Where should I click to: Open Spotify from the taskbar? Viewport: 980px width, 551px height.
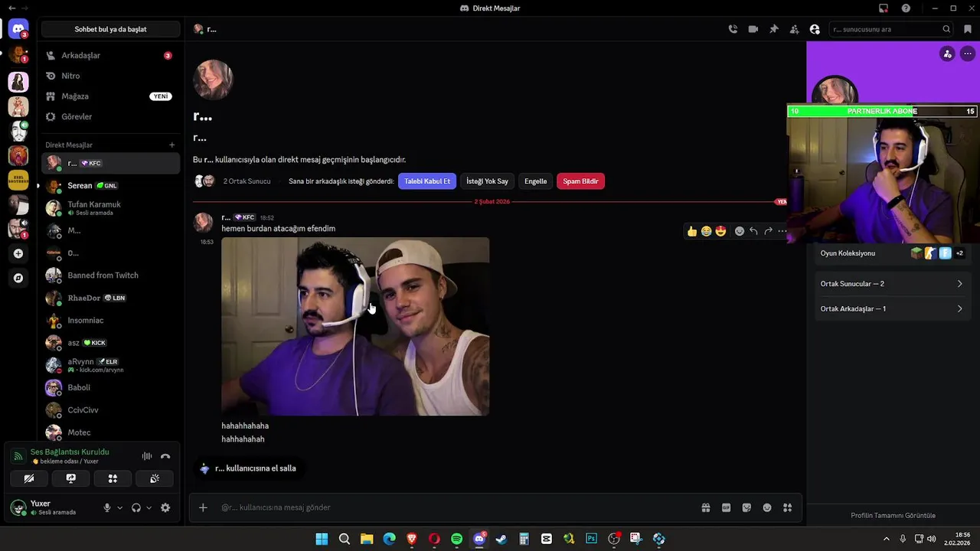(457, 539)
